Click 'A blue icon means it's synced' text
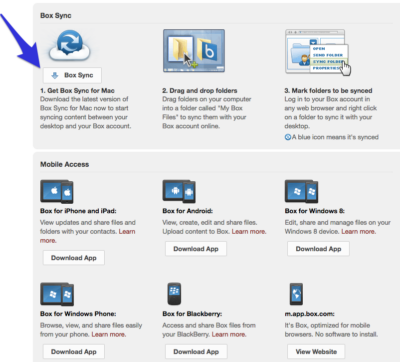 click(335, 137)
